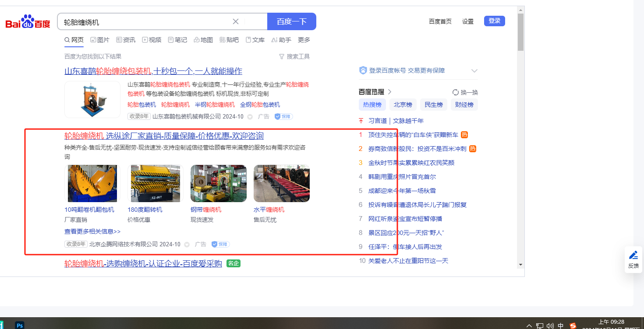
Task: Open hot search 习言道｜文脉越千年
Action: [x=396, y=121]
